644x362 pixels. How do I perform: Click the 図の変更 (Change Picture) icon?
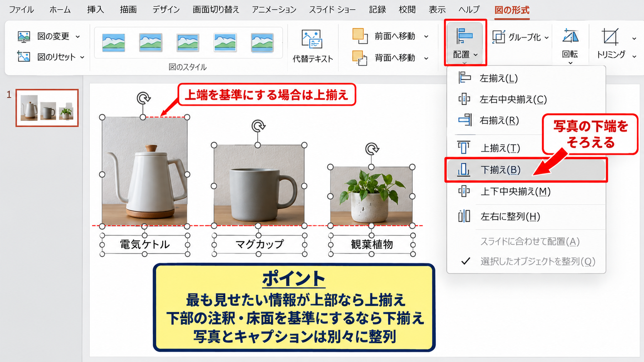[x=24, y=37]
